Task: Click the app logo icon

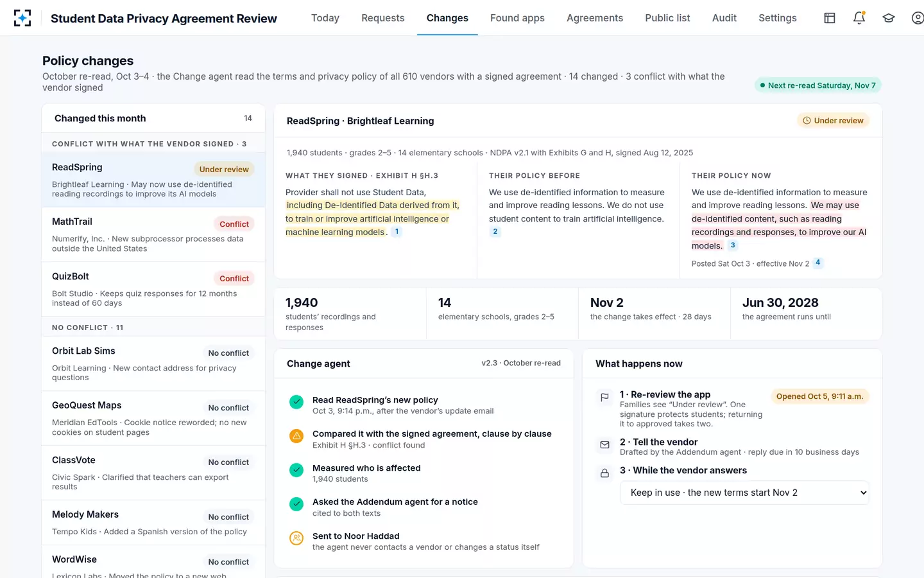Action: click(x=22, y=18)
